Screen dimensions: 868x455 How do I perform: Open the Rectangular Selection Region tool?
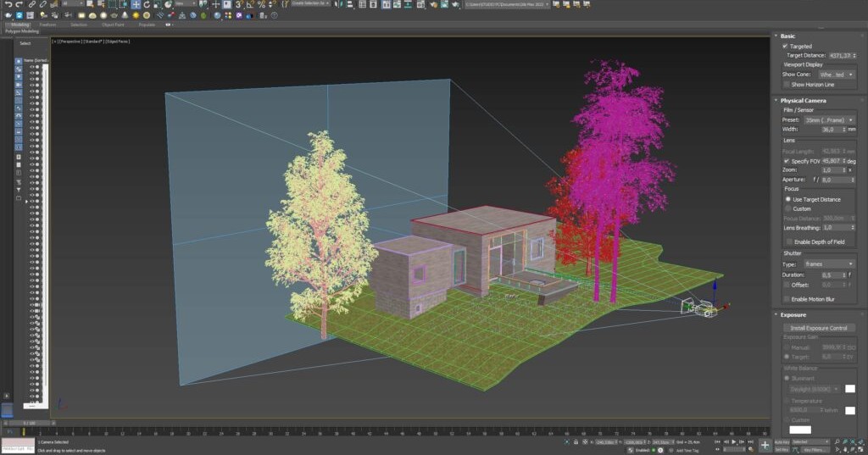(113, 4)
